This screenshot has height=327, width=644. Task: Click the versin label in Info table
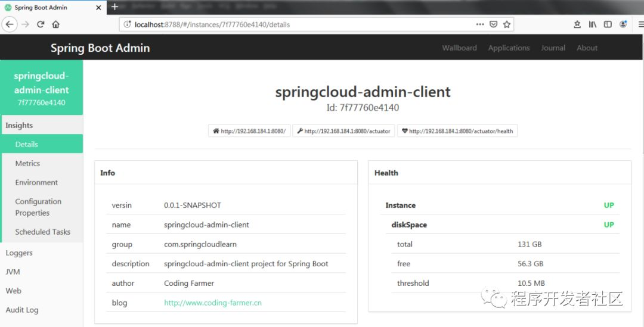tap(122, 205)
